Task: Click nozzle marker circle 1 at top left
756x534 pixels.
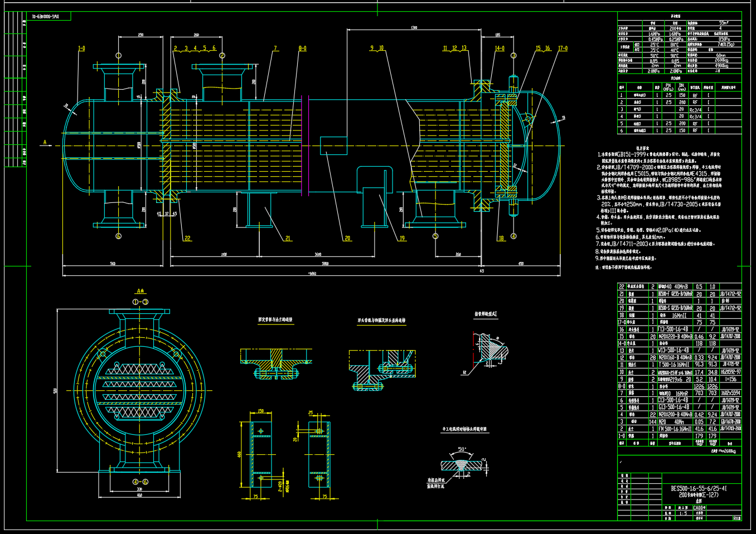Action: coord(118,55)
